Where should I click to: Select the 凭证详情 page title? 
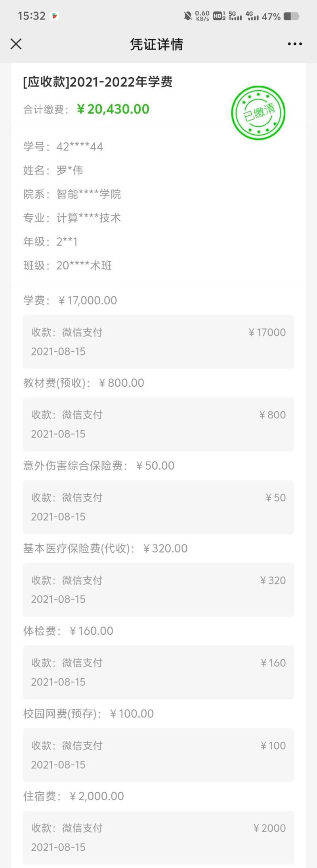click(x=157, y=44)
